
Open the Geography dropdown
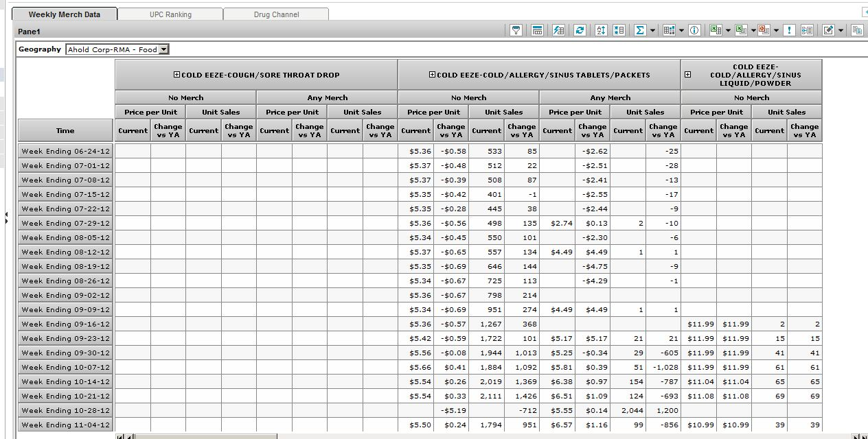163,49
